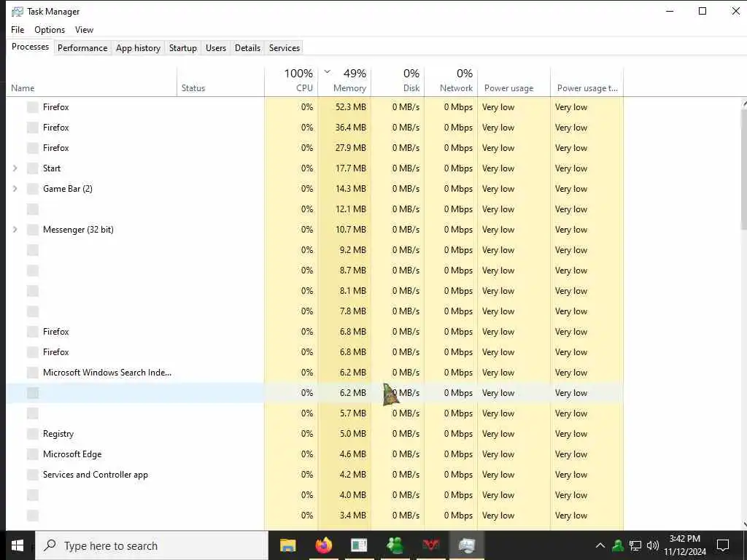This screenshot has width=747, height=560.
Task: Click the volume speaker tray icon
Action: click(x=653, y=545)
